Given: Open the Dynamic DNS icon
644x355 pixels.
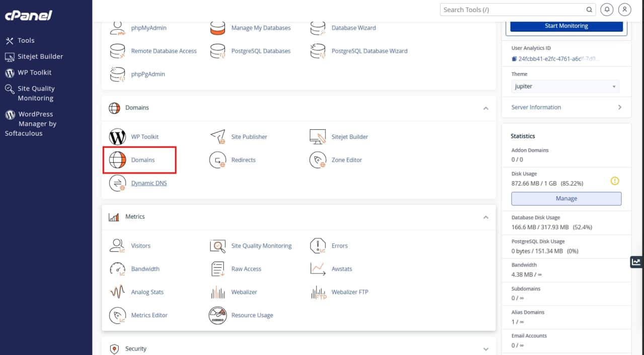Looking at the screenshot, I should click(117, 183).
